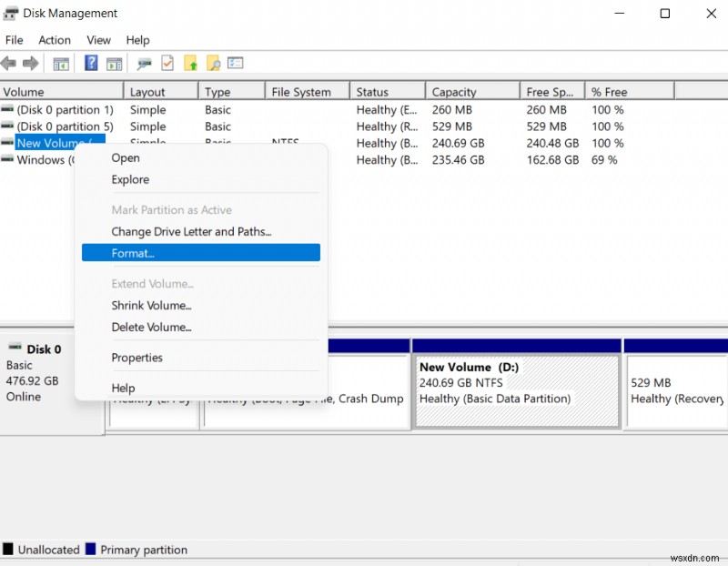Open the View menu
The image size is (728, 566).
[x=98, y=40]
